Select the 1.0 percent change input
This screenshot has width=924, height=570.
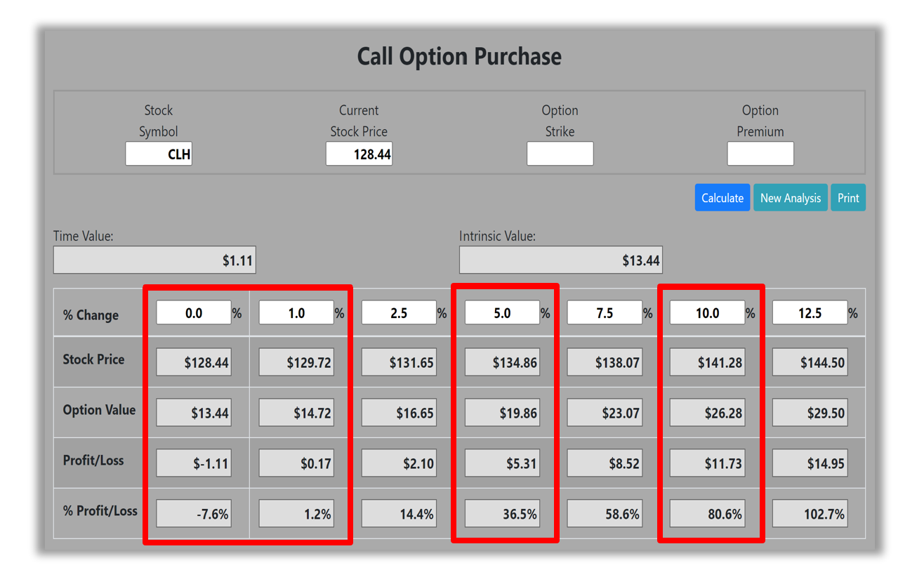tap(296, 313)
